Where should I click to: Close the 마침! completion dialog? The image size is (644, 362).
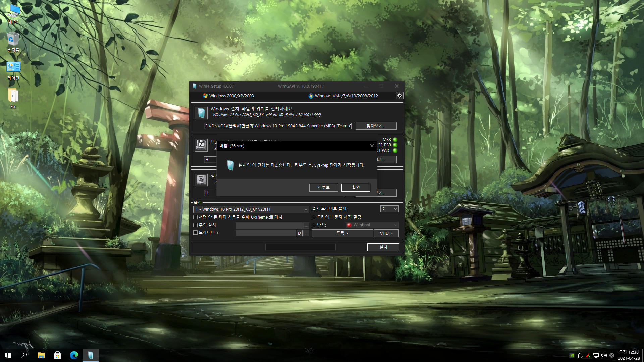[x=372, y=146]
